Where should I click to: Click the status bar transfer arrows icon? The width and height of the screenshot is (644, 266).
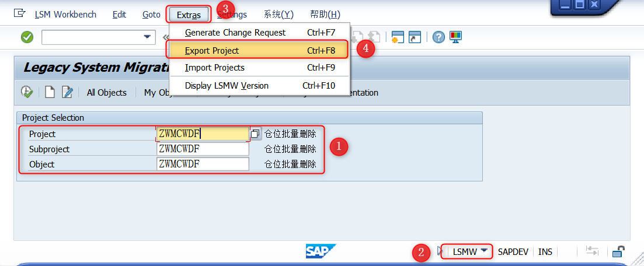pos(592,251)
